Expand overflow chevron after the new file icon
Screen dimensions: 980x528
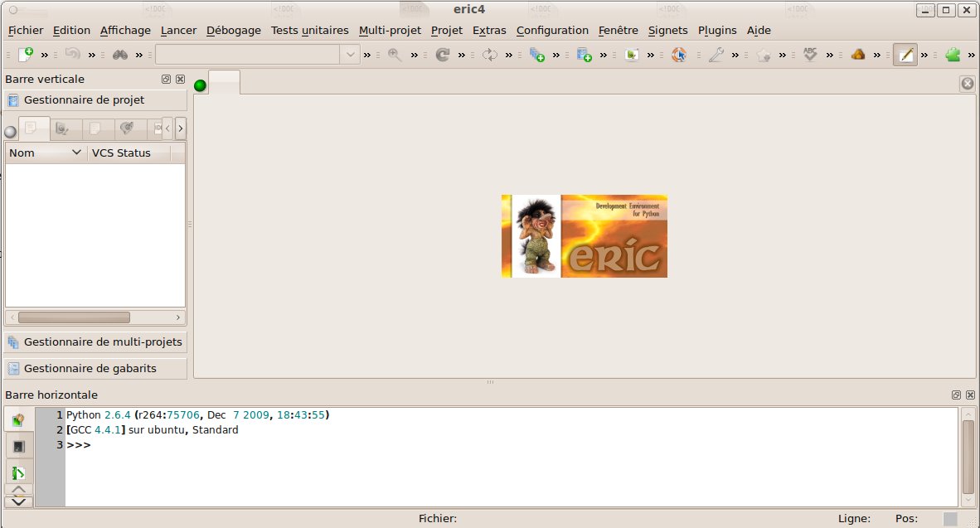click(x=45, y=55)
